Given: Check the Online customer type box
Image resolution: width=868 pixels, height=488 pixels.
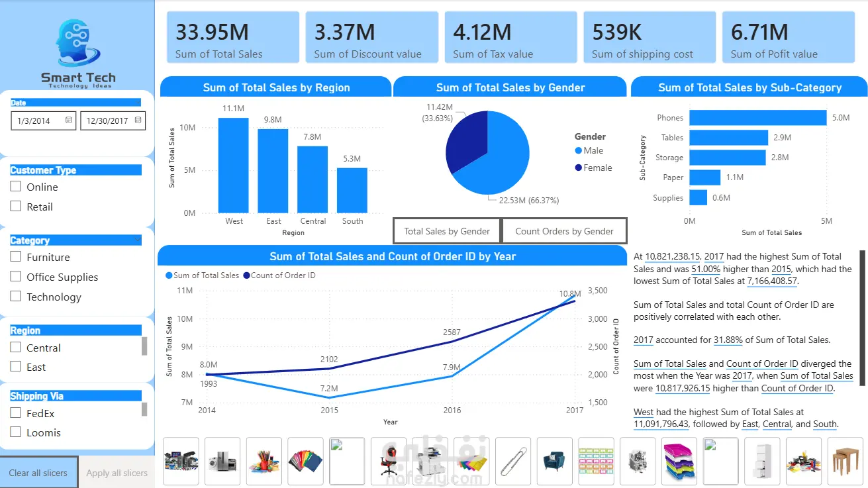Looking at the screenshot, I should pyautogui.click(x=16, y=187).
